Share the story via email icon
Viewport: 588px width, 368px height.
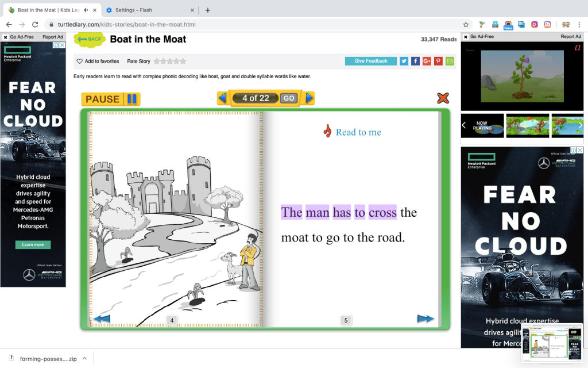450,61
